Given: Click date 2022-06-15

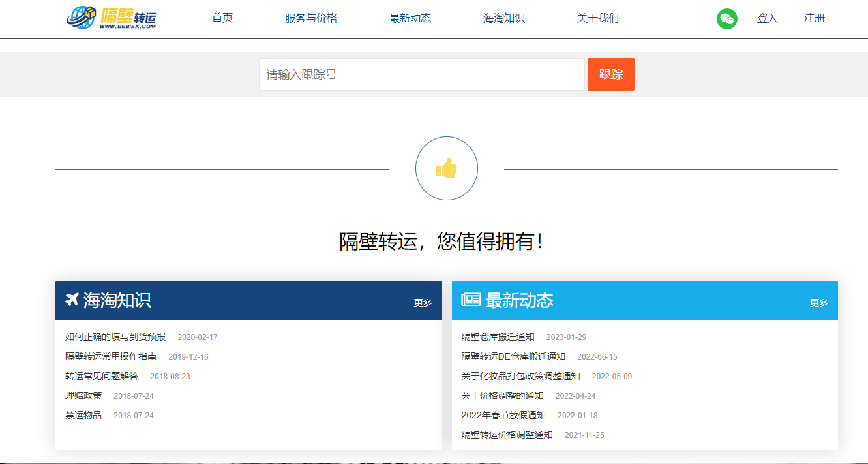Looking at the screenshot, I should (597, 357).
